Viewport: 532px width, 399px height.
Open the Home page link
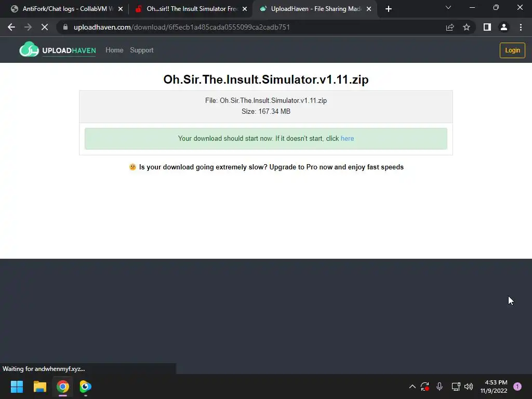coord(114,50)
